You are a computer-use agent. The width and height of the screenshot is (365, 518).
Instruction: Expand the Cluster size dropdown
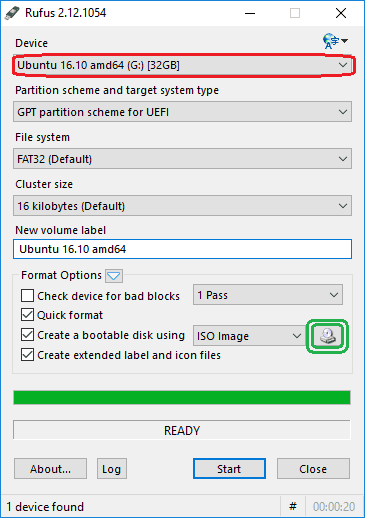182,206
